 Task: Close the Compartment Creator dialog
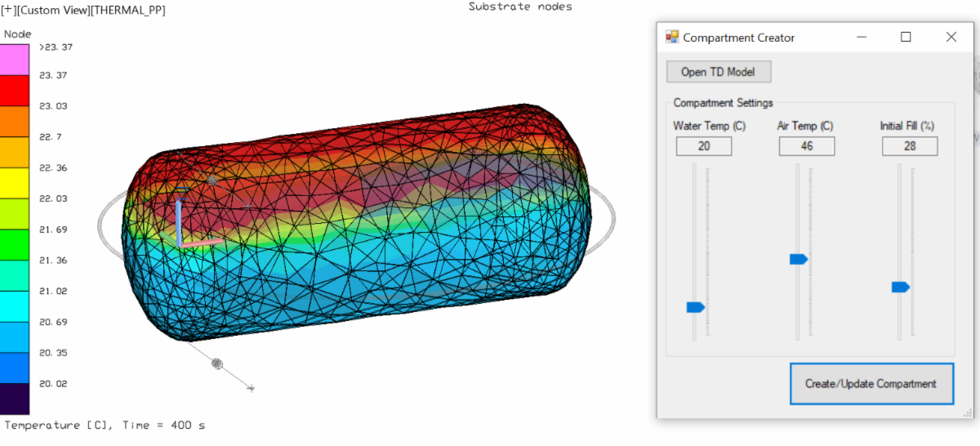(x=951, y=38)
